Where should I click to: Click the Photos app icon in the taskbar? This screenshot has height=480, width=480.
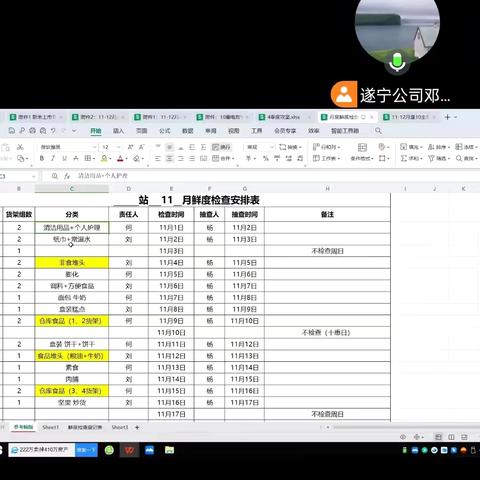click(x=149, y=451)
